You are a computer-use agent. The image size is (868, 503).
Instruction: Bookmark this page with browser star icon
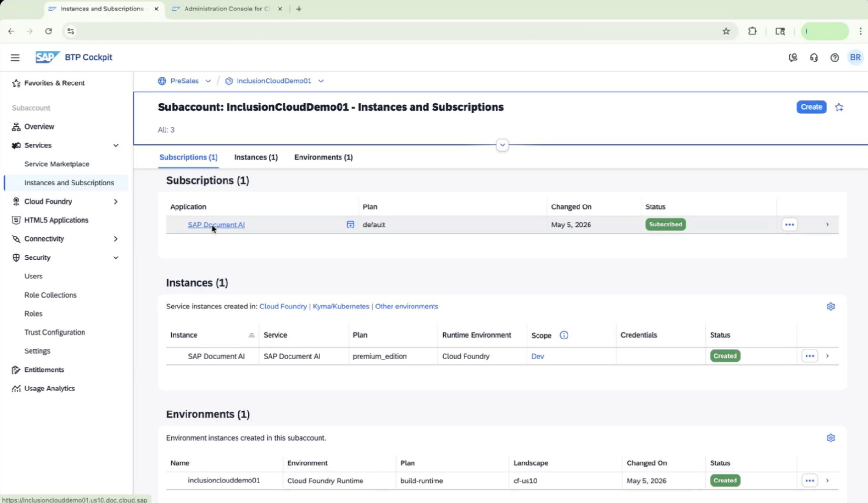[x=726, y=31]
